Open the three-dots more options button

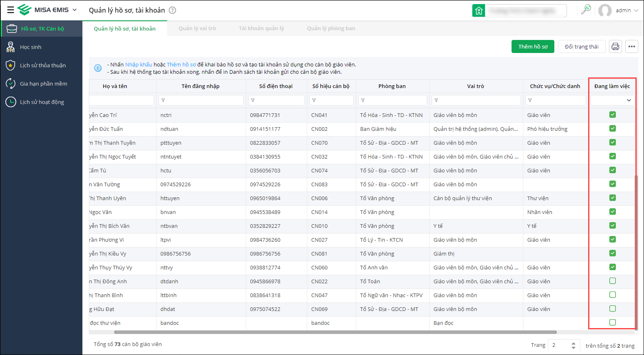632,46
